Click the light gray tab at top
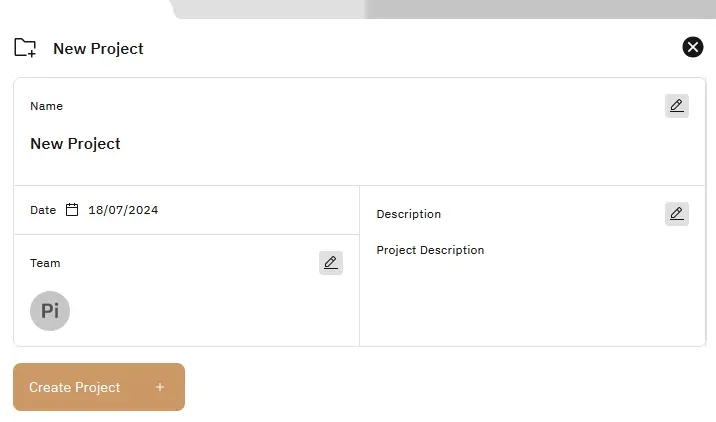The height and width of the screenshot is (422, 716). pos(270,8)
